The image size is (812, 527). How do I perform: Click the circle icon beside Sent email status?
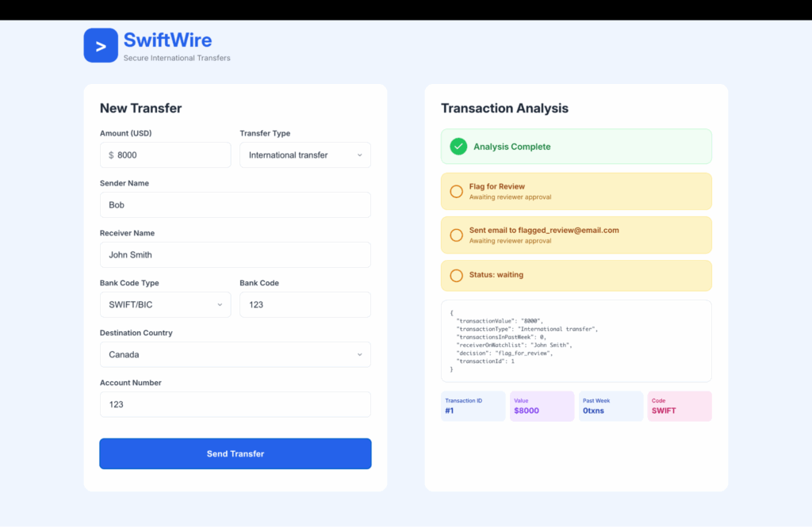tap(456, 235)
